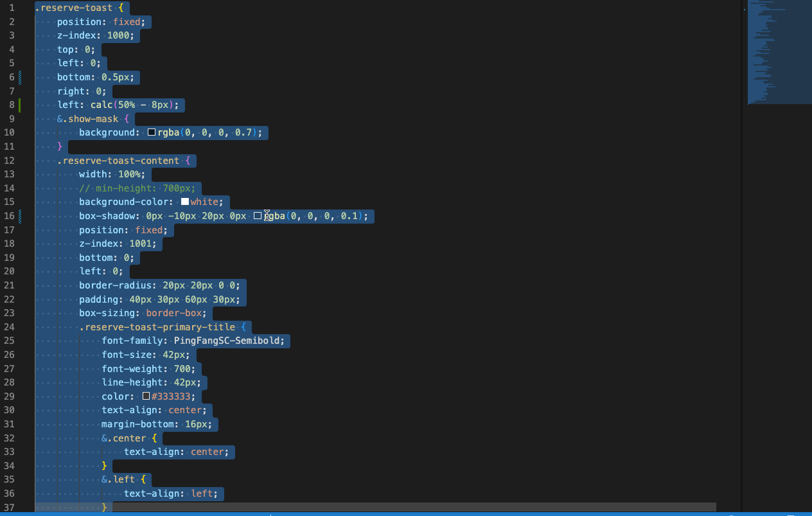Click the color preview box before rgba(0, 0, 0, 0.7)
This screenshot has width=812, height=516.
pyautogui.click(x=151, y=132)
